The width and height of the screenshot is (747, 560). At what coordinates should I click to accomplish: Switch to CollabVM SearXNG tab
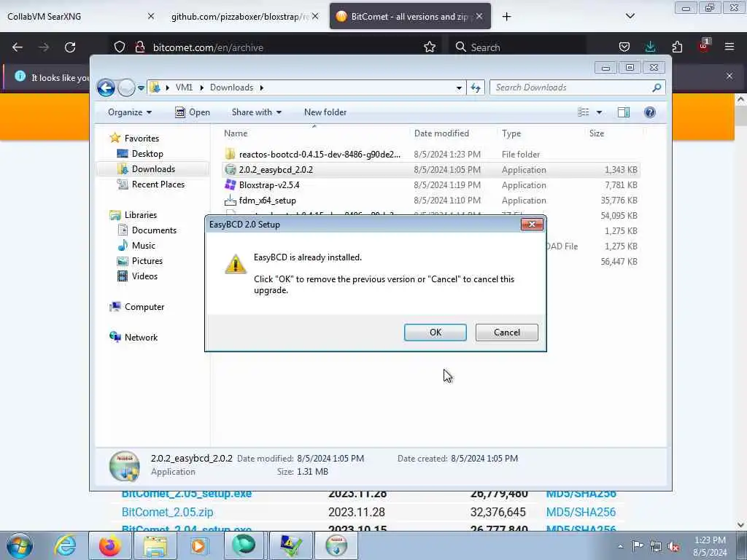coord(80,17)
